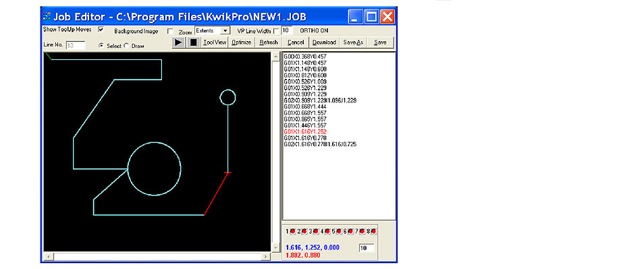Click the Line No. field
Screen dimensions: 644x269
(76, 45)
